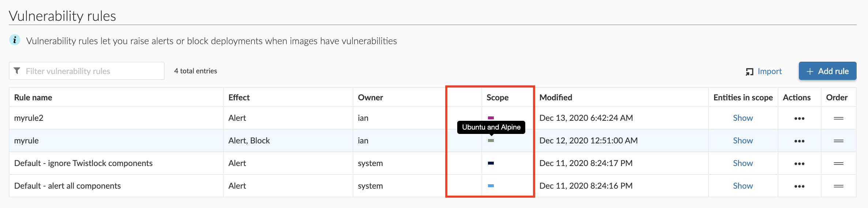
Task: Click the Order column header
Action: [x=837, y=97]
